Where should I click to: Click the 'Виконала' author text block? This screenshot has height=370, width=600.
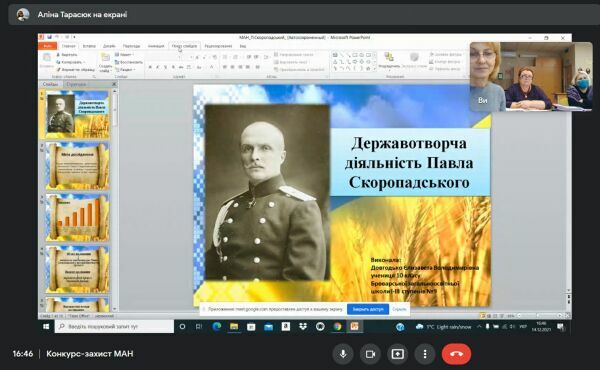424,275
